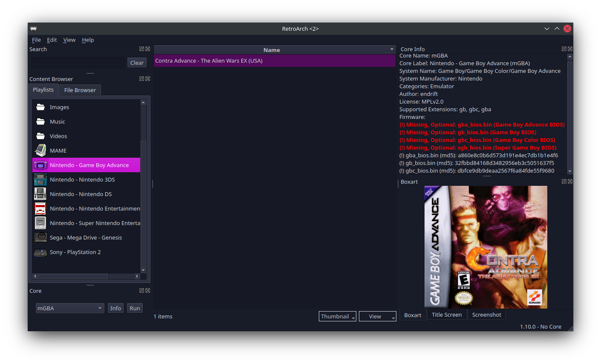The image size is (601, 364).
Task: Click playlist scrollbar down arrow
Action: click(x=143, y=270)
